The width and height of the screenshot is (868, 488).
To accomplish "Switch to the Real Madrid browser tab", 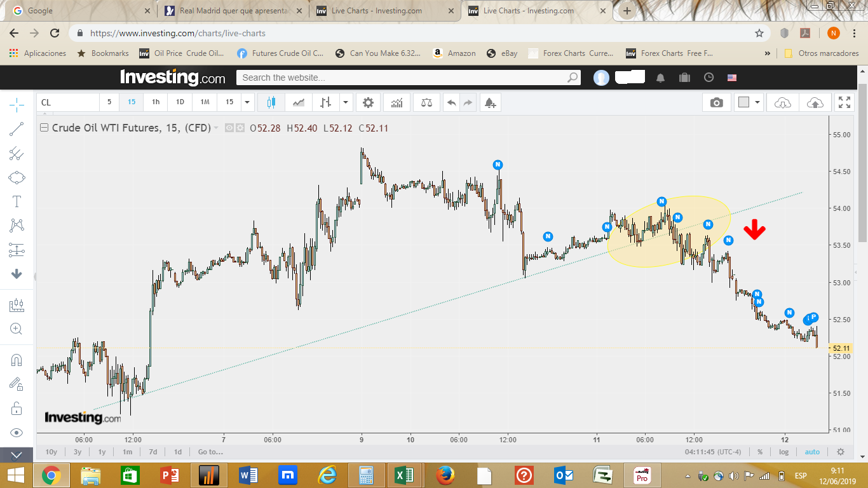I will [233, 11].
